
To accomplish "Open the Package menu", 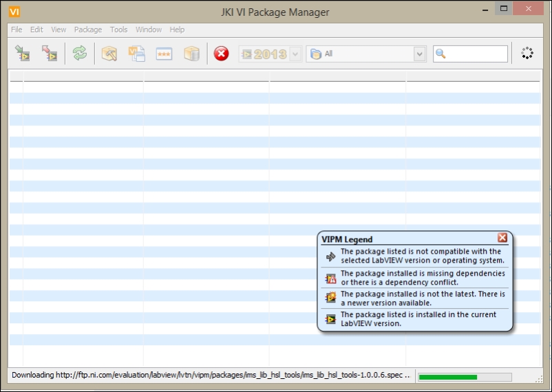I will 88,30.
